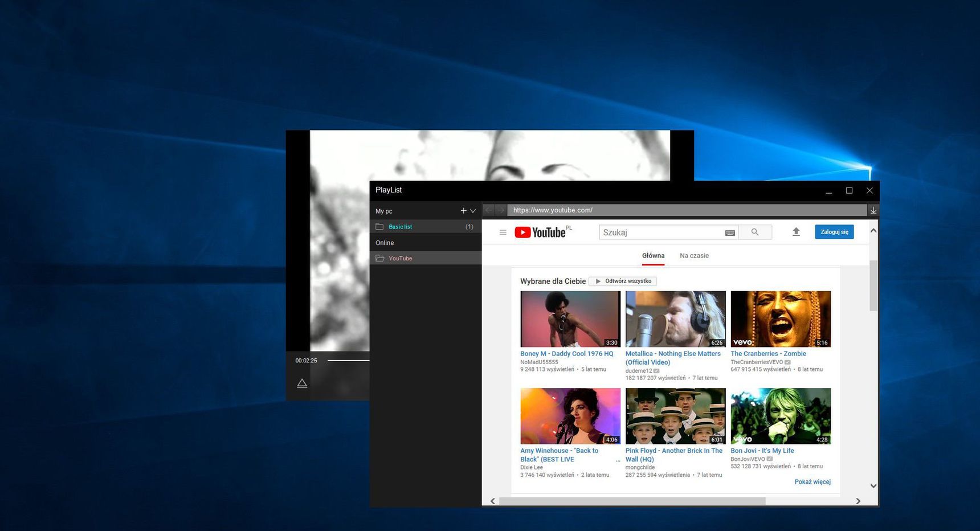Open the on-screen keyboard icon in search
The image size is (980, 531).
click(730, 232)
